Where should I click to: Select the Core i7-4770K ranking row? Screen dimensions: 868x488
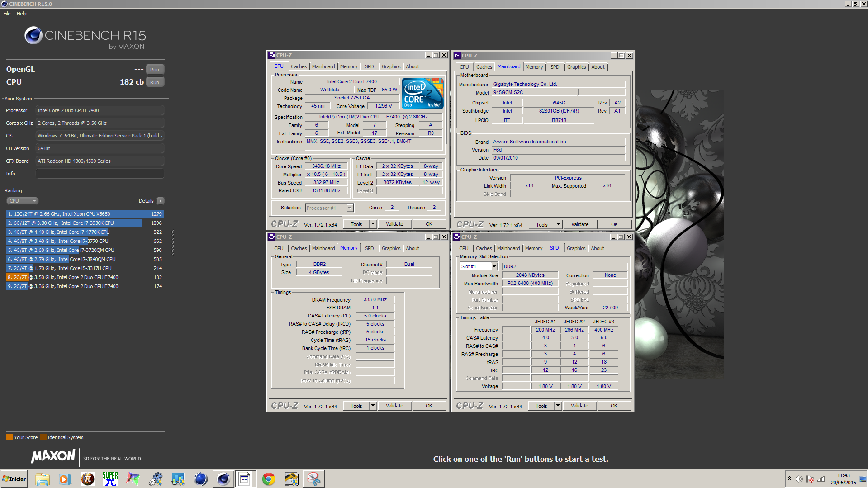point(85,232)
